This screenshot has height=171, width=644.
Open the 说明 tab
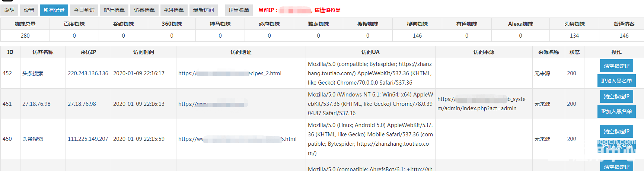pyautogui.click(x=9, y=10)
